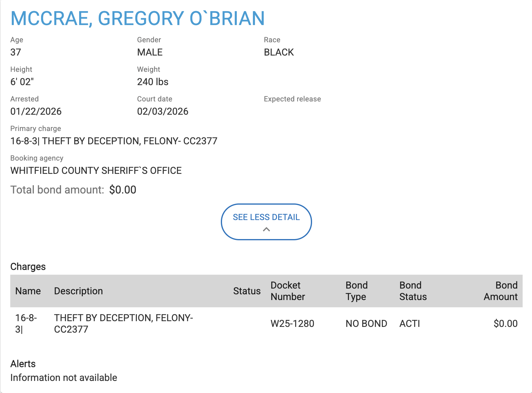This screenshot has height=393, width=532.
Task: Click the bond amount $0.00 in charges table
Action: point(505,324)
